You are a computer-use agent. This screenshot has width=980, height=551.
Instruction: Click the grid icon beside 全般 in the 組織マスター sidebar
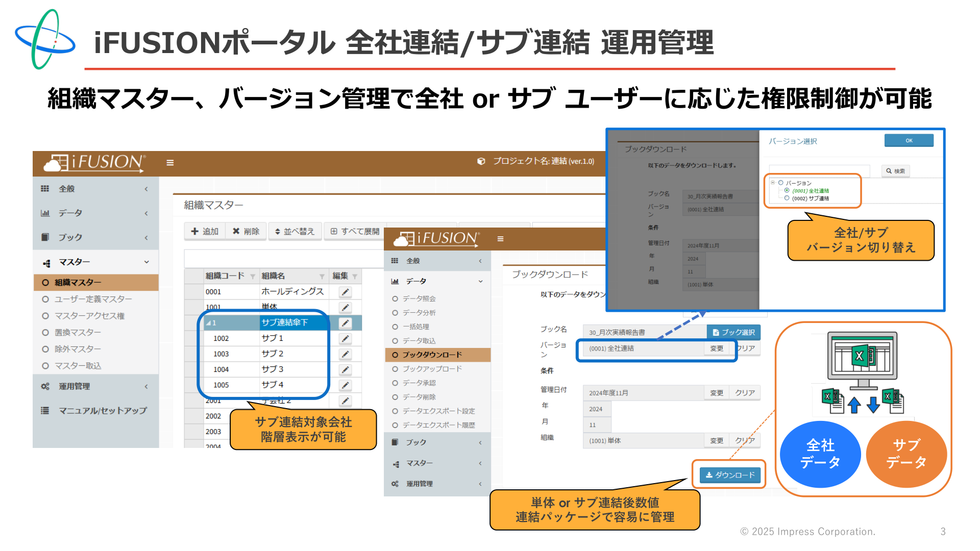[x=45, y=189]
